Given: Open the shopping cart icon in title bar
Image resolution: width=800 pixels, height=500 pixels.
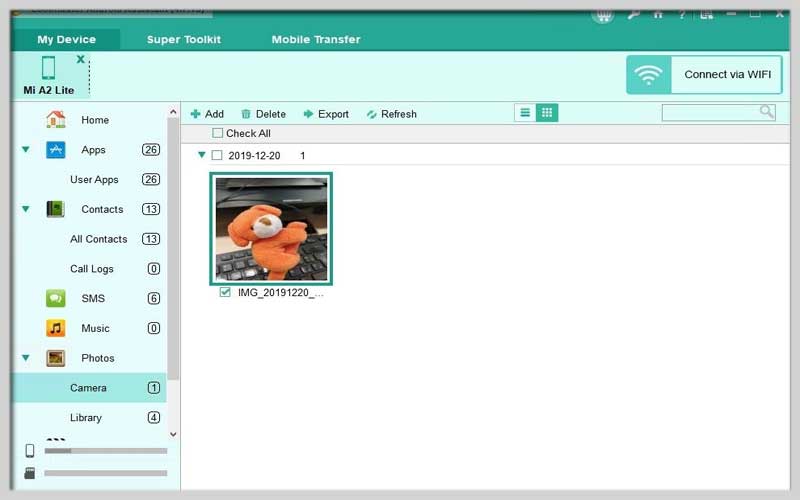Looking at the screenshot, I should click(x=603, y=15).
